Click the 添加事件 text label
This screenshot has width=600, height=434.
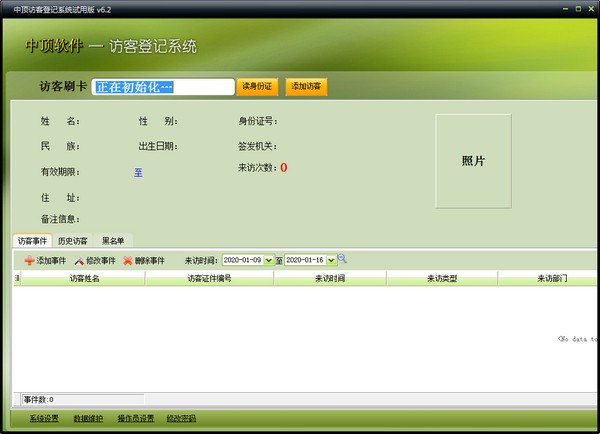(51, 261)
